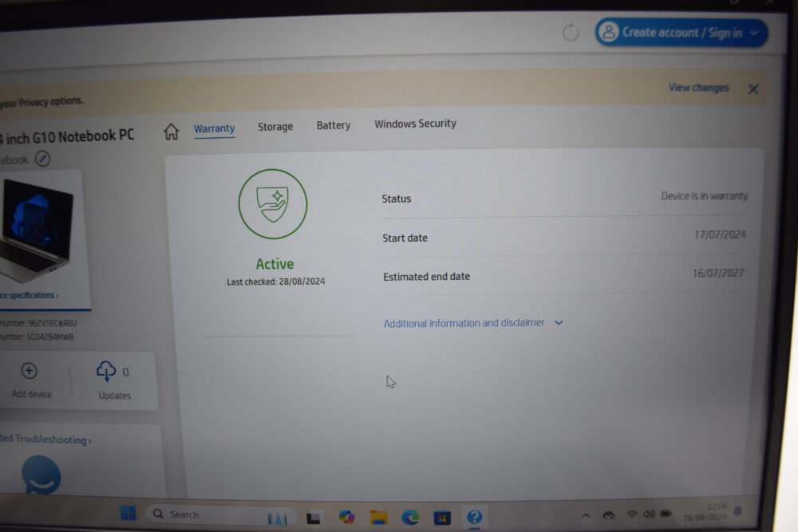Viewport: 798px width, 532px height.
Task: Click the "Start date" label
Action: click(x=405, y=238)
